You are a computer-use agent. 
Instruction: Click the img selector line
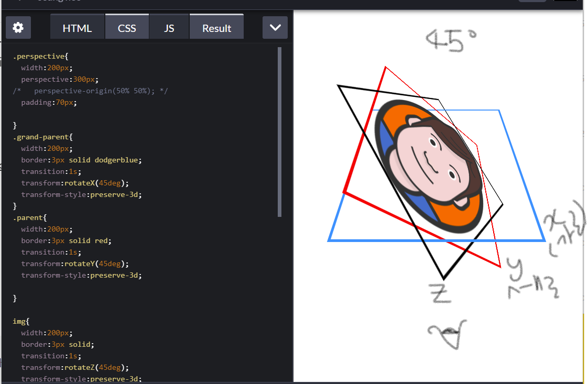point(21,321)
